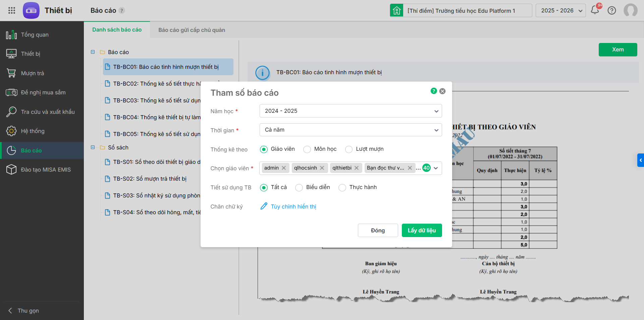This screenshot has height=320, width=644.
Task: Switch to Báo cáo gửi cấp chủ quản tab
Action: 192,30
